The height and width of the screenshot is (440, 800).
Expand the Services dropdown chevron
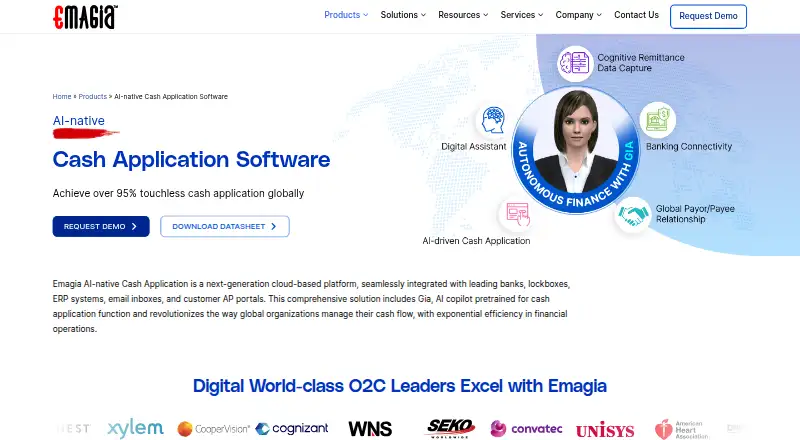tap(541, 15)
